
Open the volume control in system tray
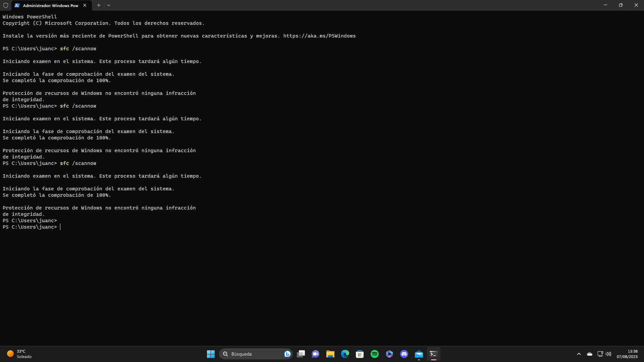(x=608, y=354)
